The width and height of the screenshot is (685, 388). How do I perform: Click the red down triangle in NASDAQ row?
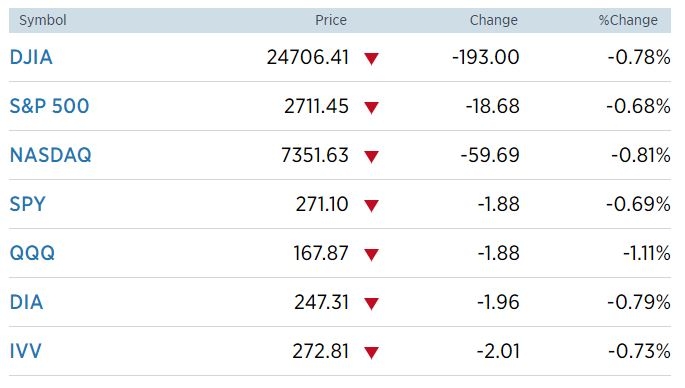point(371,156)
